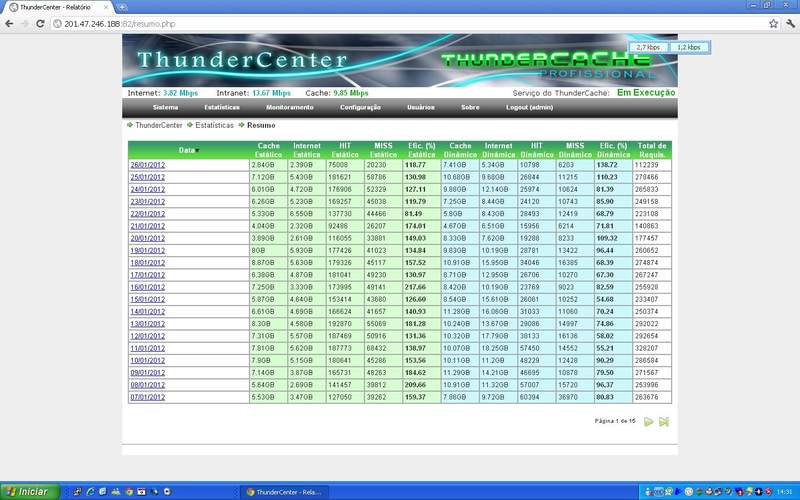Go back with the browser back arrow
This screenshot has height=500, width=800.
pos(9,23)
